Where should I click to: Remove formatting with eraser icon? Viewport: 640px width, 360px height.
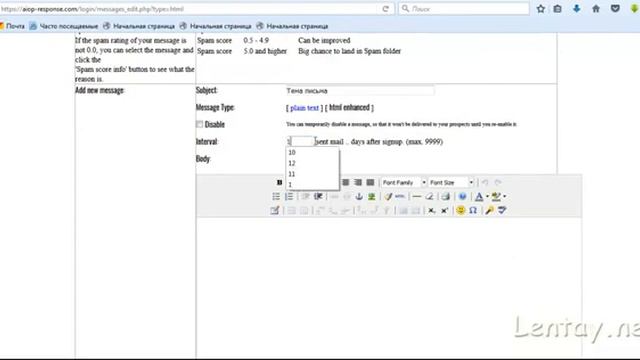pos(429,196)
